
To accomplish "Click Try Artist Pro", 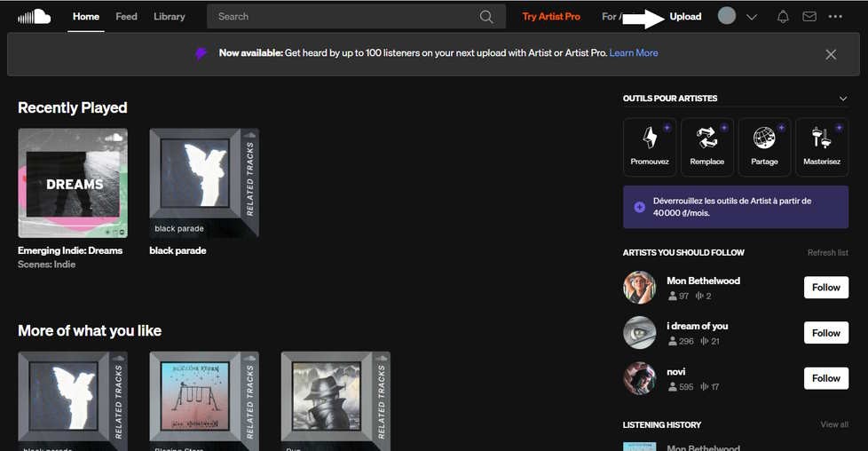I will tap(551, 17).
